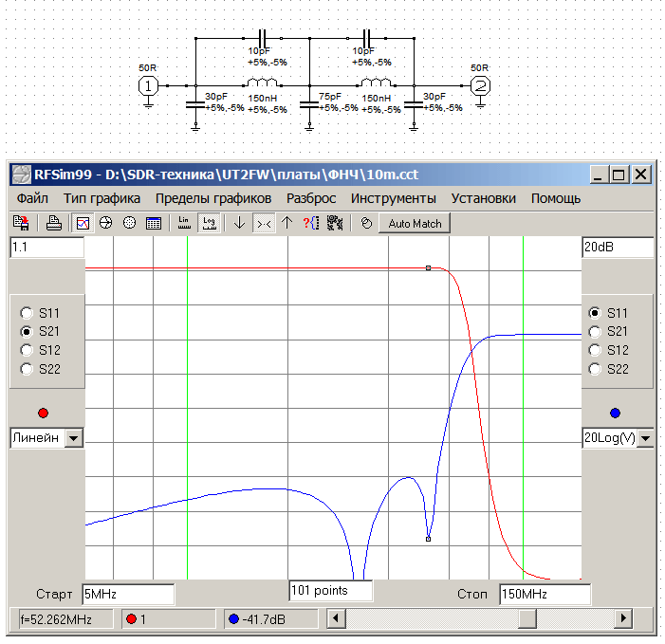The image size is (665, 644).
Task: Click the marker square on red trace
Action: click(429, 268)
